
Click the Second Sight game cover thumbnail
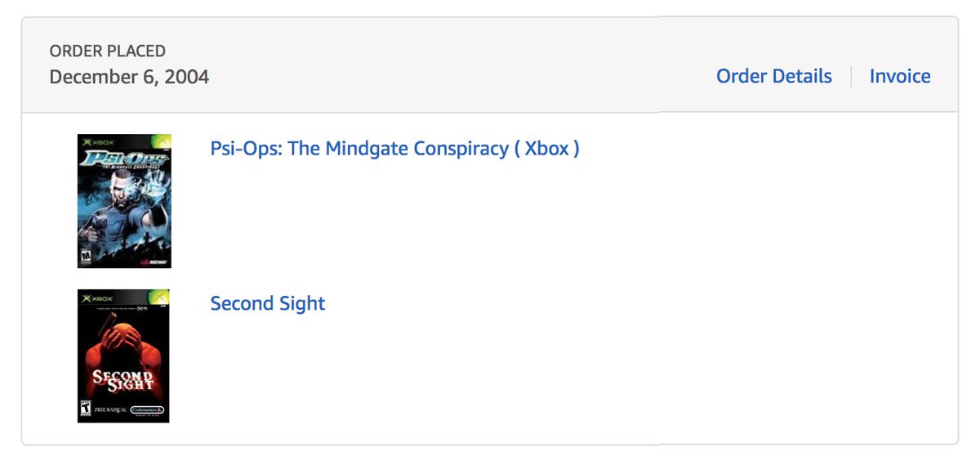click(x=123, y=355)
